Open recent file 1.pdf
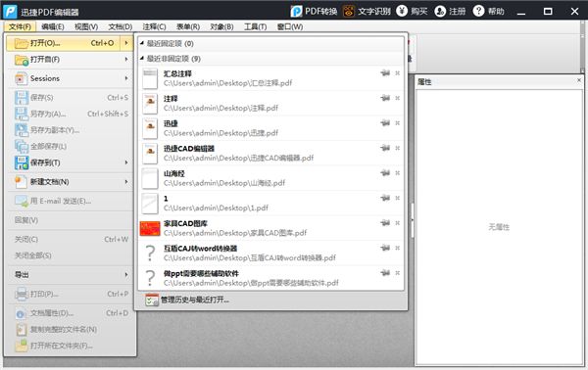The width and height of the screenshot is (588, 370). pyautogui.click(x=271, y=204)
